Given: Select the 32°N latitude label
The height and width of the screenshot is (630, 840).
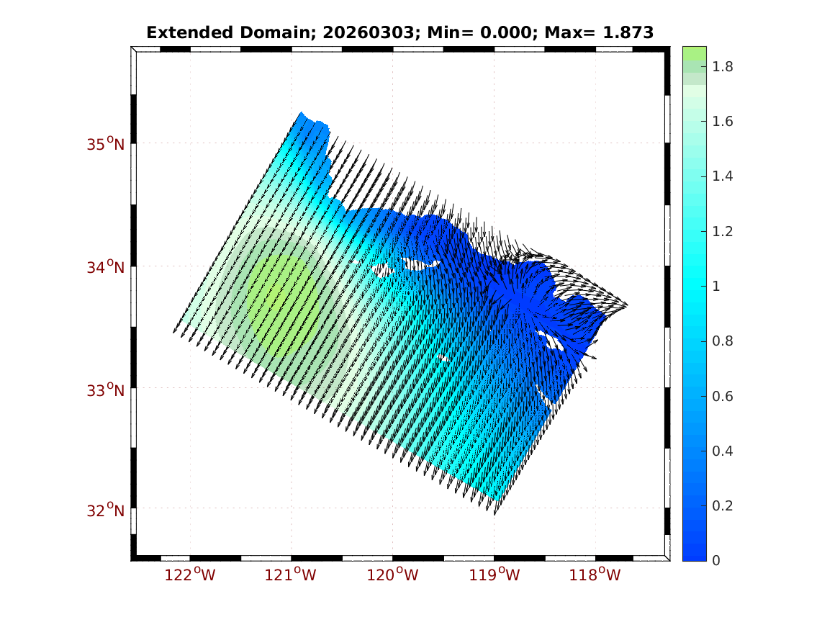Looking at the screenshot, I should tap(106, 510).
